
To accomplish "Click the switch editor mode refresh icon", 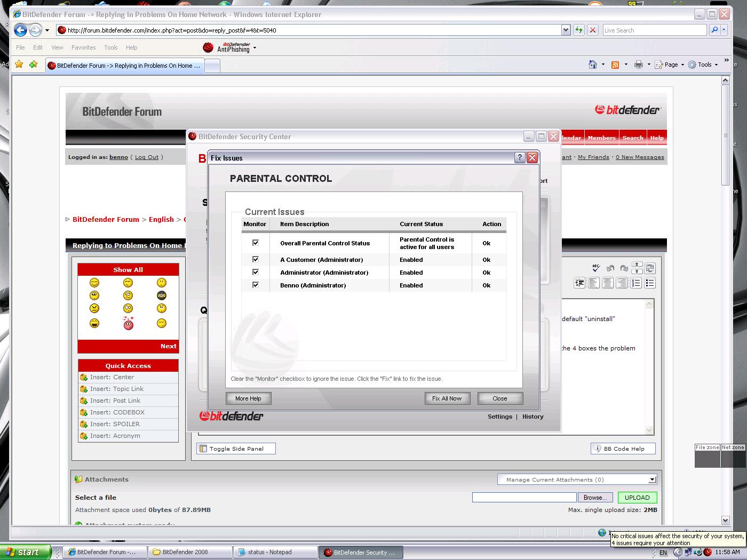I will pyautogui.click(x=650, y=268).
